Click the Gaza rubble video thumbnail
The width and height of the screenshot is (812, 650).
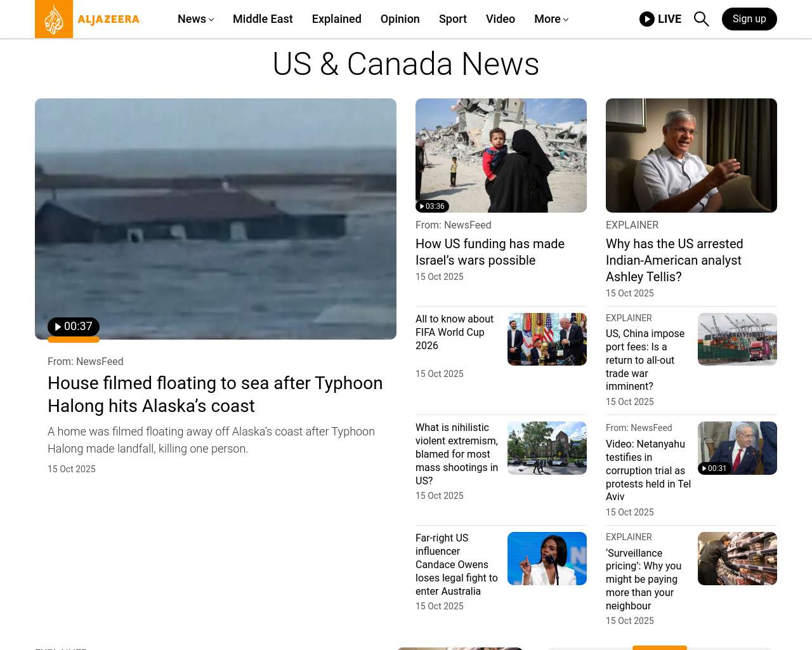[x=501, y=156]
